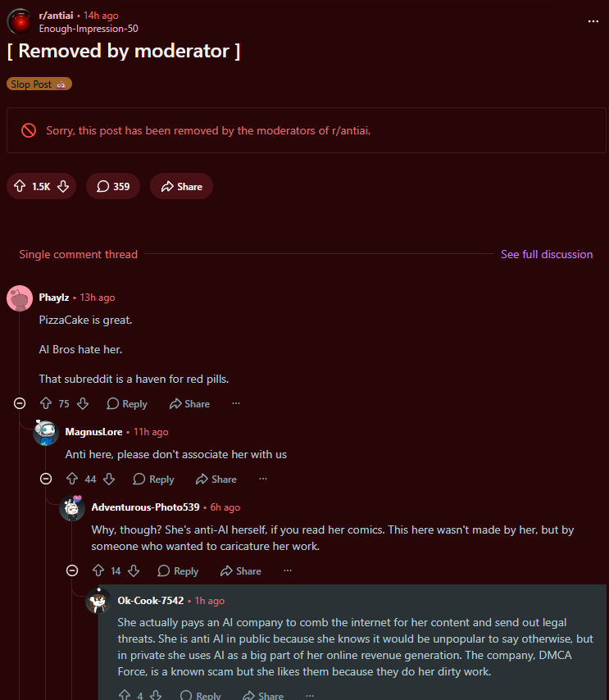The height and width of the screenshot is (700, 609).
Task: Click See full discussion link
Action: point(547,254)
